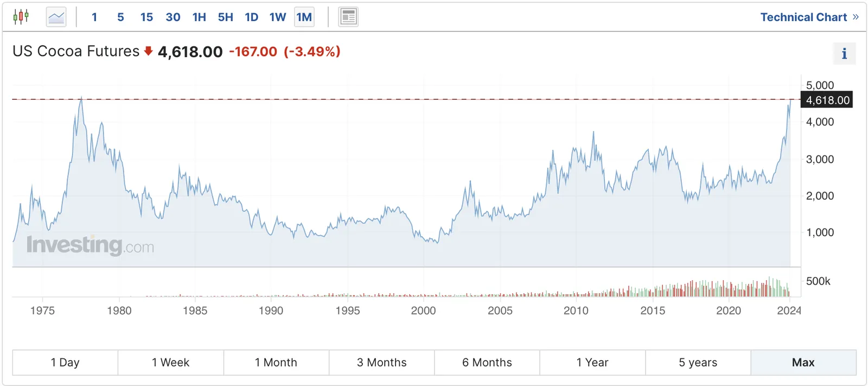Select the Max range button
The height and width of the screenshot is (386, 868).
[x=803, y=362]
